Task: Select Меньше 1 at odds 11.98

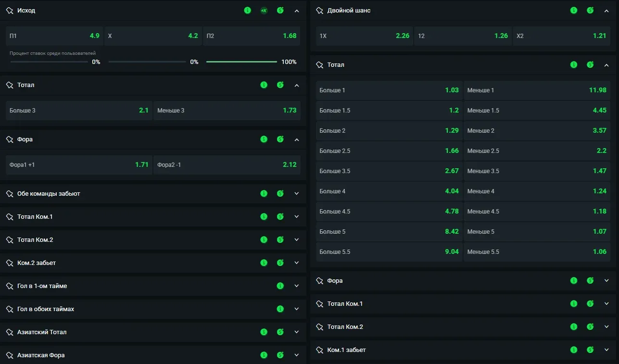Action: click(x=537, y=90)
